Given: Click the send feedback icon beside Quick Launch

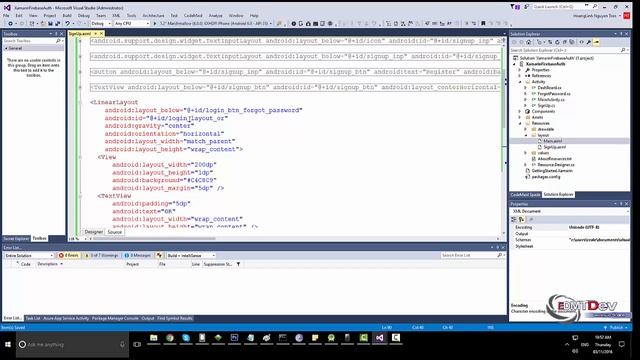Looking at the screenshot, I should pos(526,7).
